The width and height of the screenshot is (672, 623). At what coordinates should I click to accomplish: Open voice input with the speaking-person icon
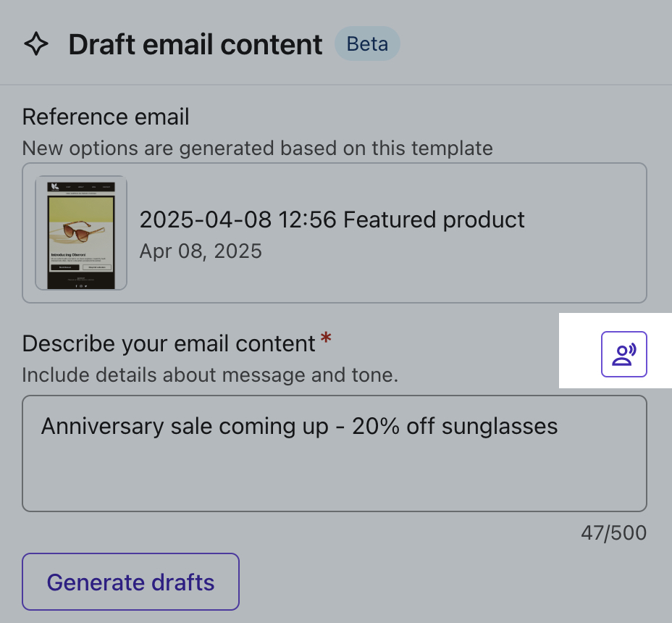[x=623, y=354]
